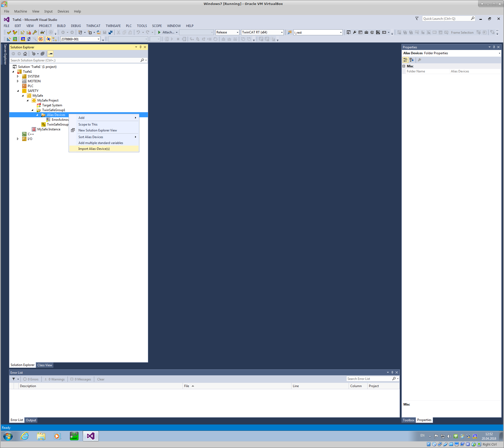Click the Quick Launch input field
This screenshot has width=504, height=448.
(446, 18)
